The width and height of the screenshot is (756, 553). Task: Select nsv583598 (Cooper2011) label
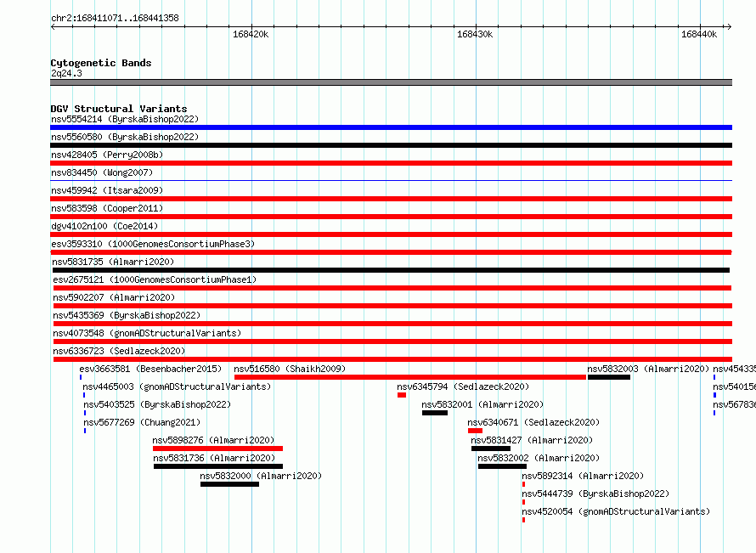pyautogui.click(x=107, y=208)
